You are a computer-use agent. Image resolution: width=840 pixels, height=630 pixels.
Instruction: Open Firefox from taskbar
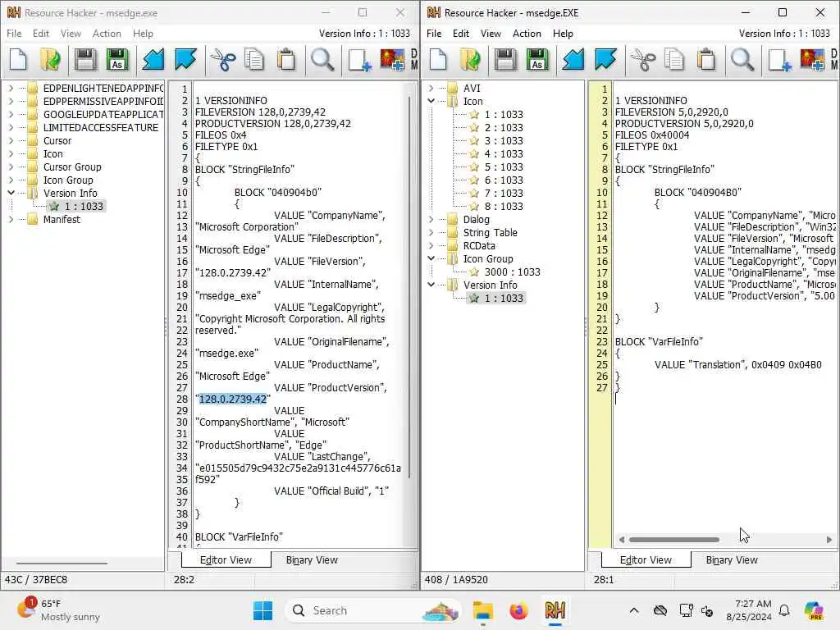point(518,610)
